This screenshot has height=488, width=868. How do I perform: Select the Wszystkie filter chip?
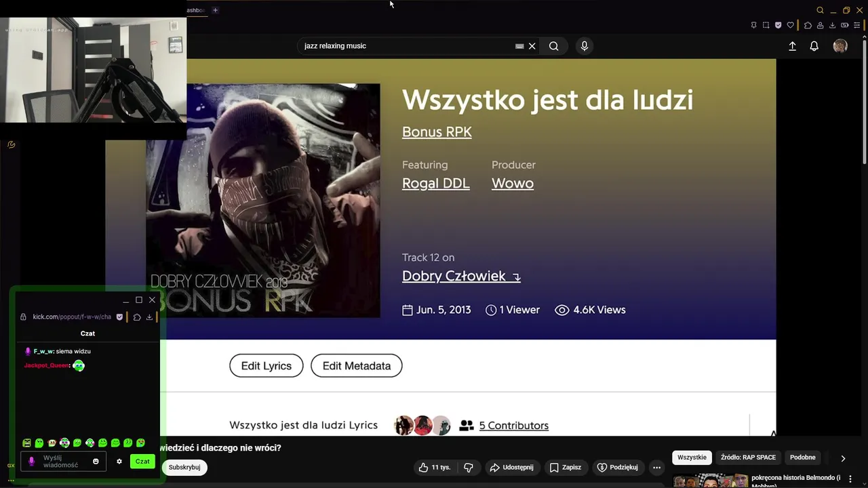pos(692,457)
